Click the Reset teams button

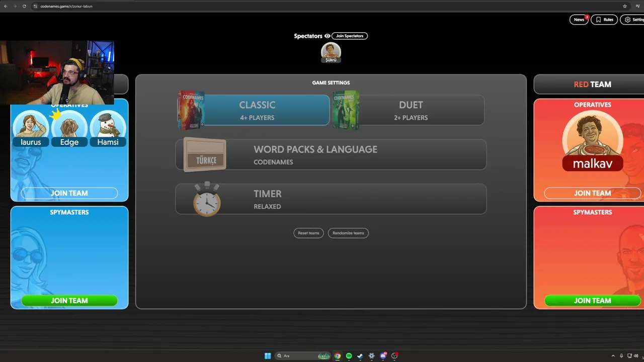click(x=308, y=233)
